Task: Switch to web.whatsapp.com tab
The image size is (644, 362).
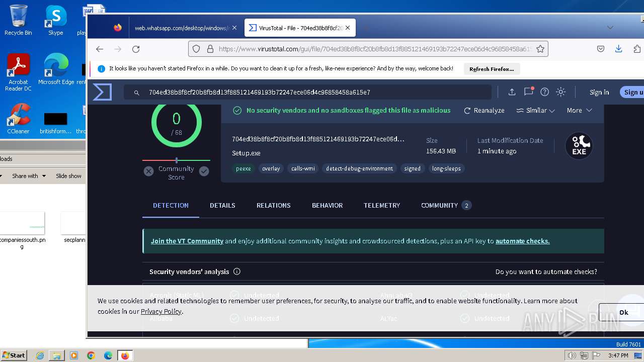Action: pos(182,28)
